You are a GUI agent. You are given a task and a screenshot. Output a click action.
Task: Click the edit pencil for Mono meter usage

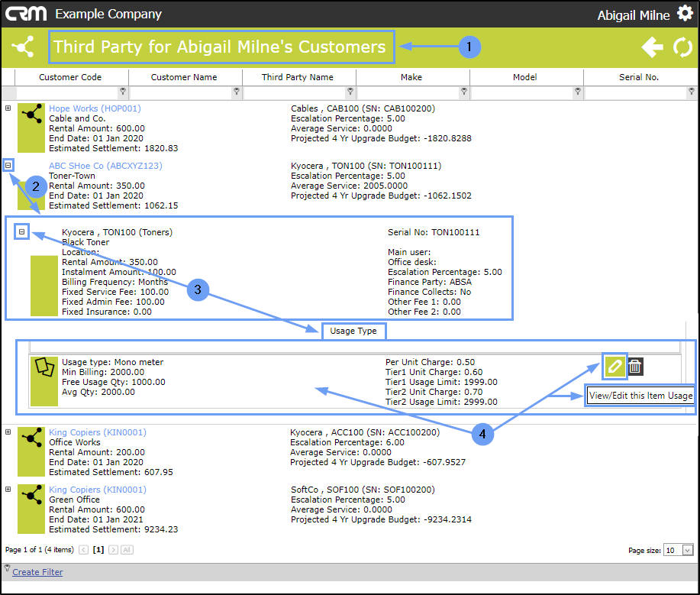point(615,367)
